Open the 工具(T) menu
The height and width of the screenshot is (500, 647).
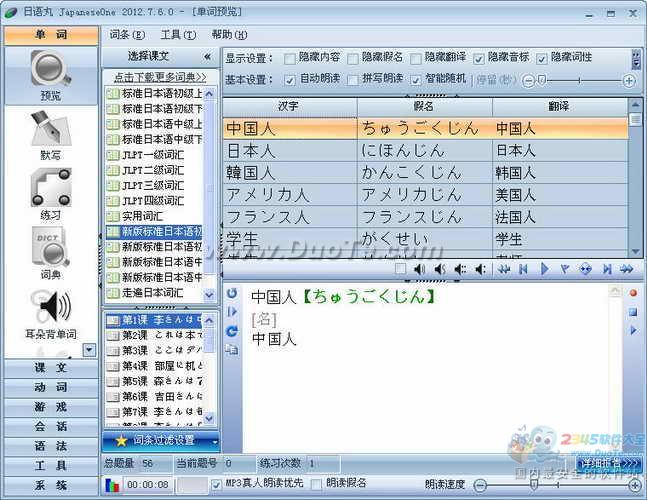pos(178,35)
